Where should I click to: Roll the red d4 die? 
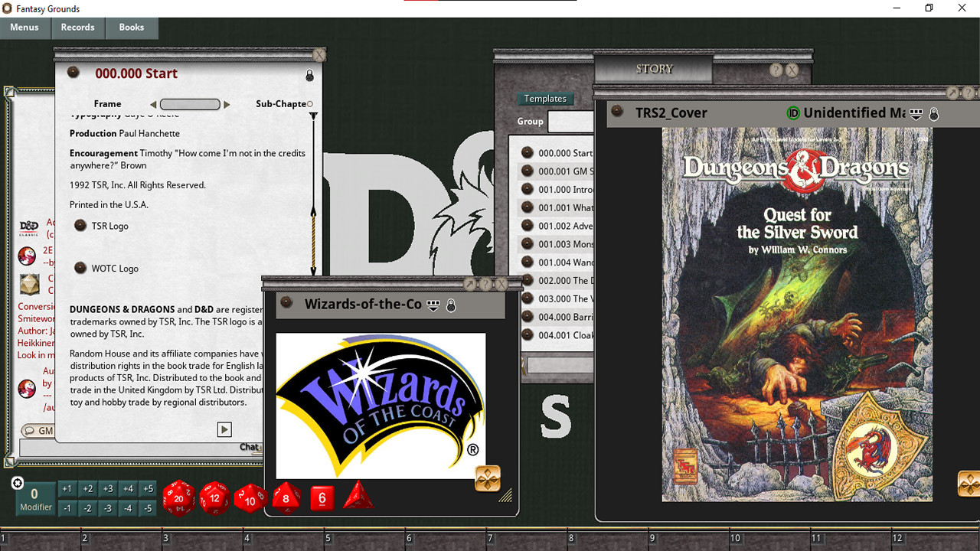(357, 497)
